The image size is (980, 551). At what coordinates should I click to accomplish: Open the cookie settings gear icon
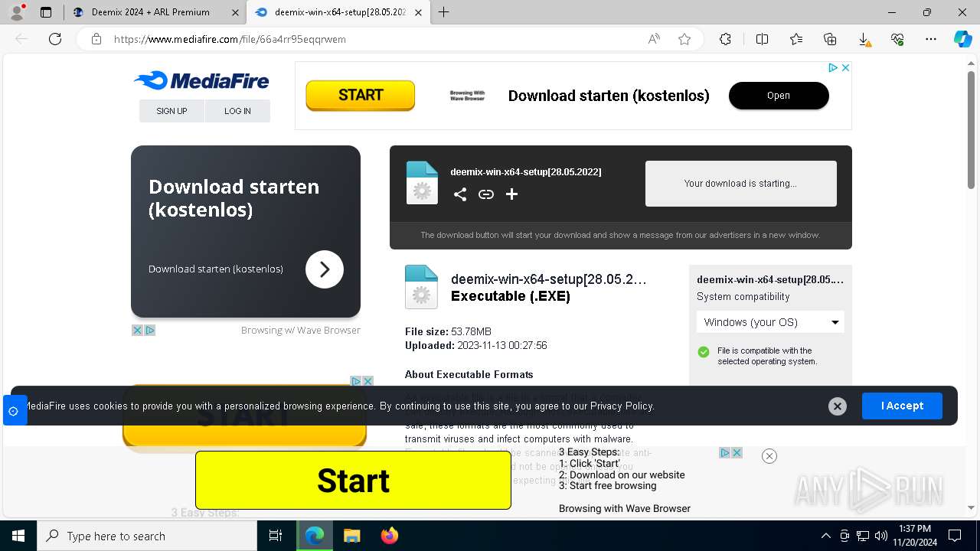(13, 411)
